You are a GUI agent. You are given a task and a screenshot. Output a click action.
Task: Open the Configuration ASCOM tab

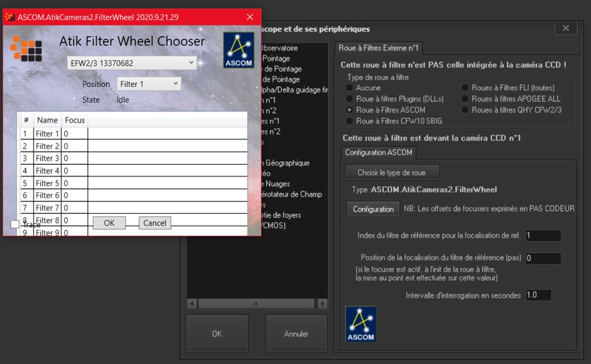[x=379, y=152]
